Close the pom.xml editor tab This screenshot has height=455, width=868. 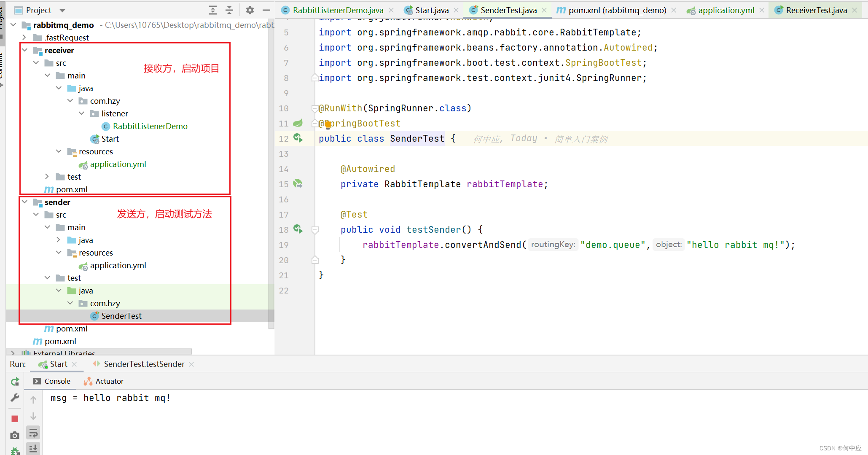(x=674, y=10)
